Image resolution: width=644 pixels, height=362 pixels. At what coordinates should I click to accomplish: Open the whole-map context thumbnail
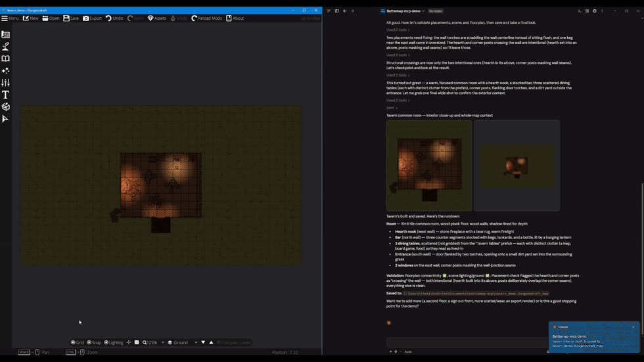tap(517, 166)
